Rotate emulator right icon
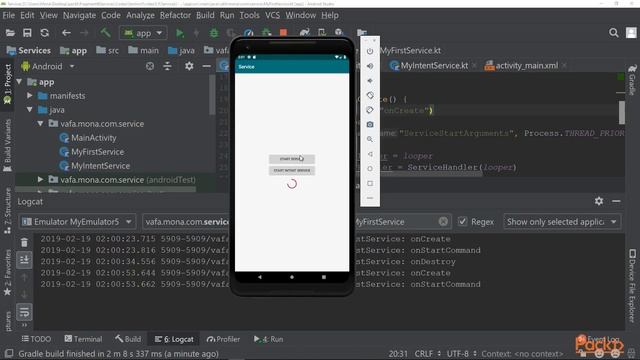Viewport: 640px width, 360px height. pos(370,110)
